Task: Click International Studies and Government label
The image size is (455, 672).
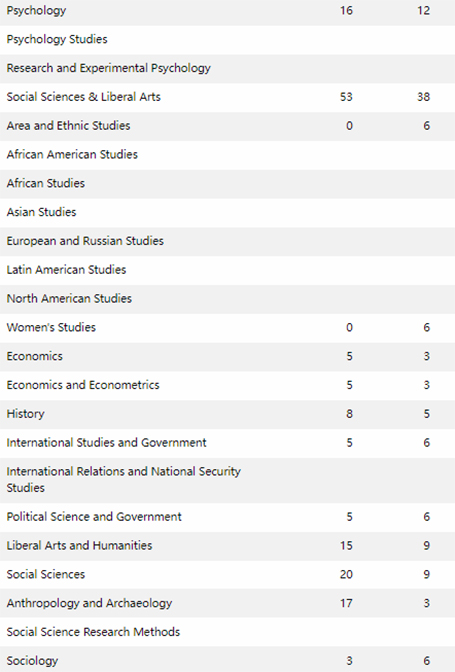Action: click(x=106, y=442)
